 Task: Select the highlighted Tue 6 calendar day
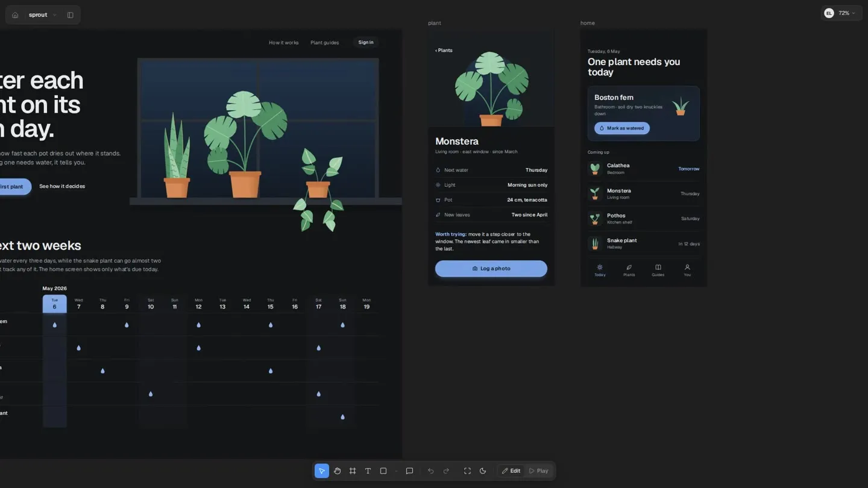point(54,304)
